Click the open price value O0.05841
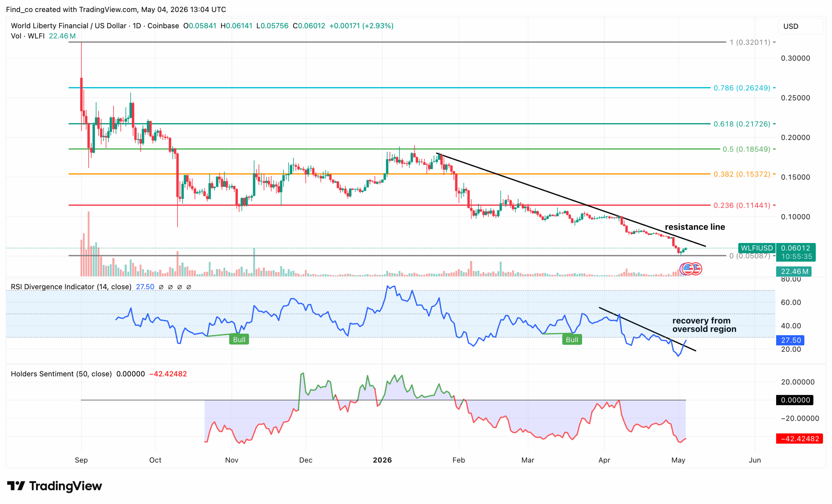Viewport: 832px width, 504px height. tap(200, 26)
